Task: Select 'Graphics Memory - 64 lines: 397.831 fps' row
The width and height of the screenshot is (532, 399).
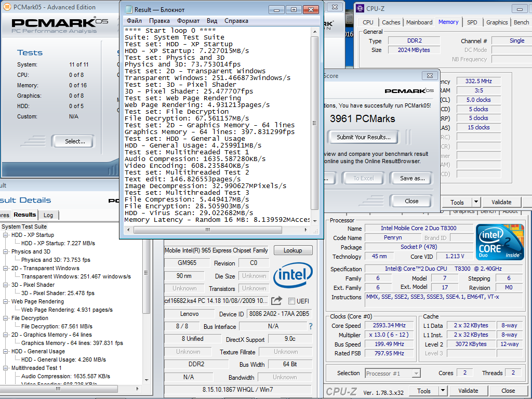Action: tap(72, 343)
